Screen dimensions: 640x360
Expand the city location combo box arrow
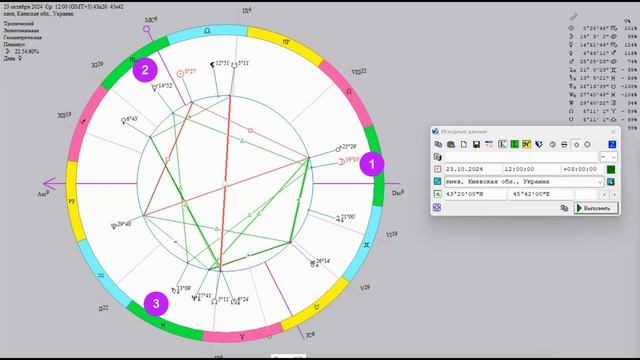point(600,182)
